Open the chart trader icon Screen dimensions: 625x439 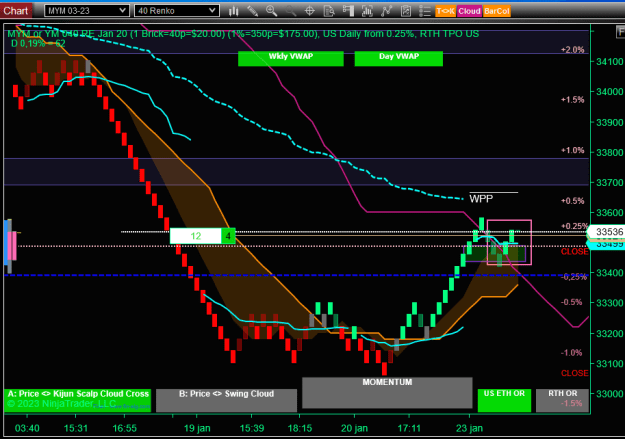point(348,11)
